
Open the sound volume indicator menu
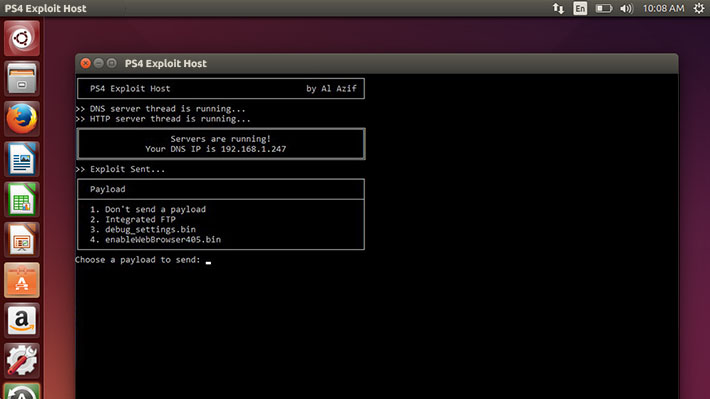pyautogui.click(x=626, y=9)
